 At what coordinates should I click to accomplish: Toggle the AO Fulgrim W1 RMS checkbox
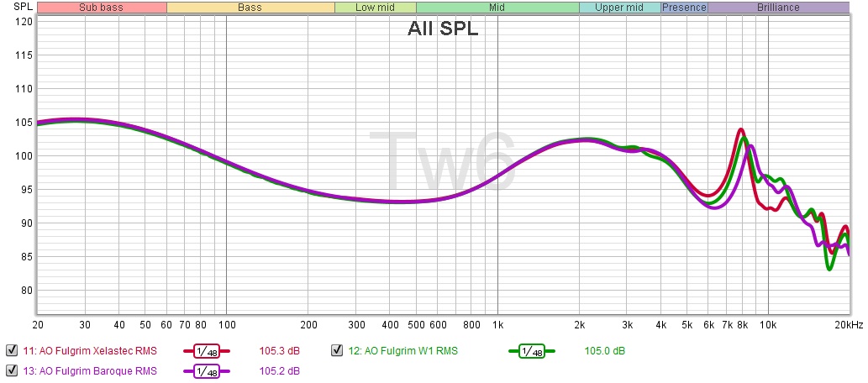click(x=337, y=351)
